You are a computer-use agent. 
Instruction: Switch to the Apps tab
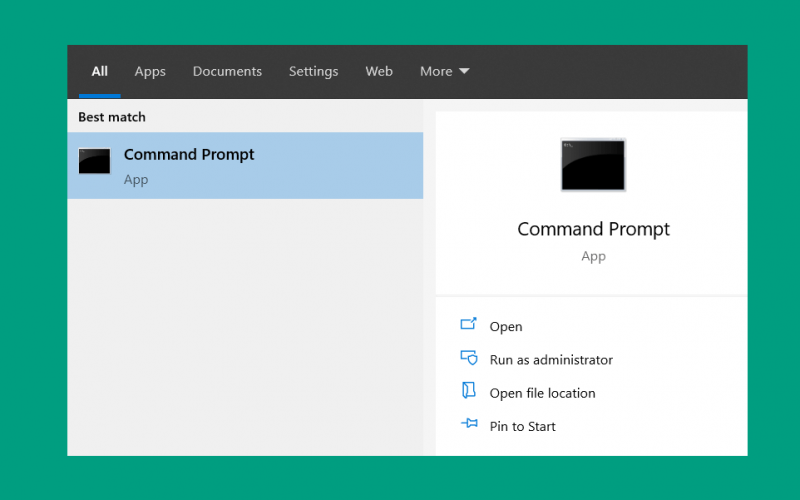(x=150, y=71)
